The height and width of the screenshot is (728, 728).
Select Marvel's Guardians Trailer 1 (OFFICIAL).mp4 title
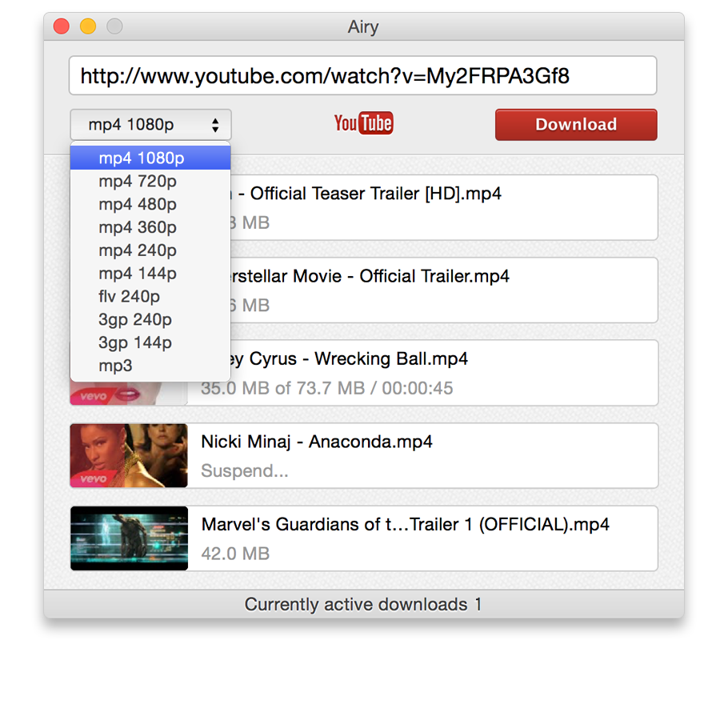(x=406, y=525)
